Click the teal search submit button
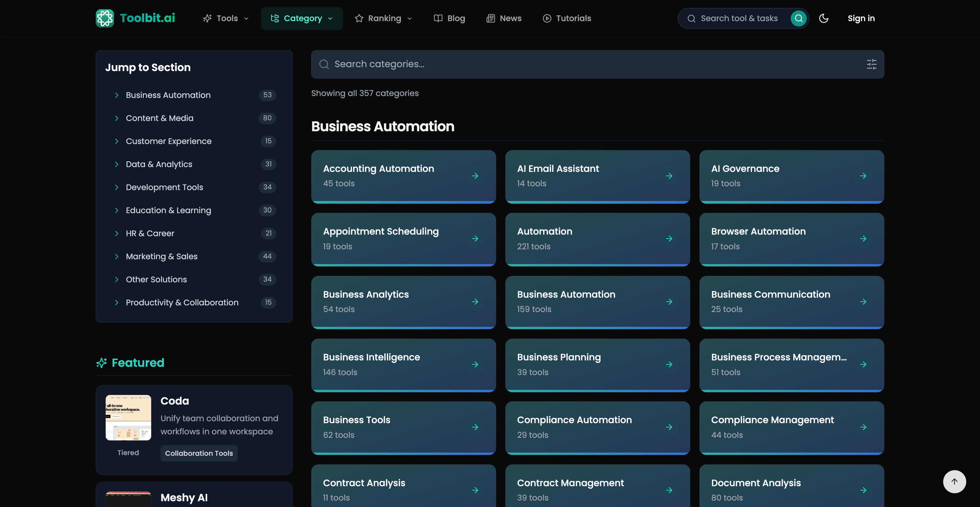980x507 pixels. tap(798, 18)
